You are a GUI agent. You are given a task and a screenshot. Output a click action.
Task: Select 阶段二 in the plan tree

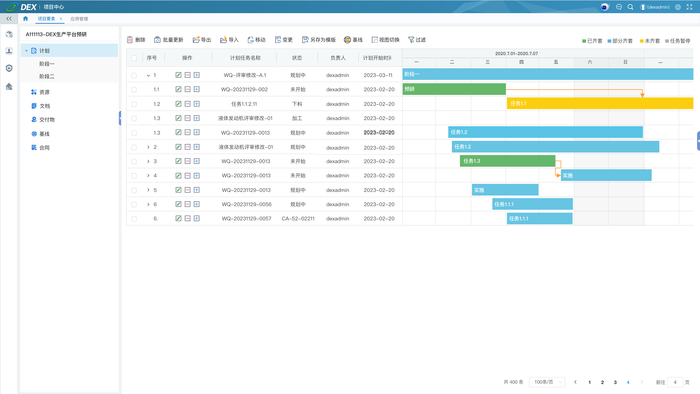(x=46, y=76)
